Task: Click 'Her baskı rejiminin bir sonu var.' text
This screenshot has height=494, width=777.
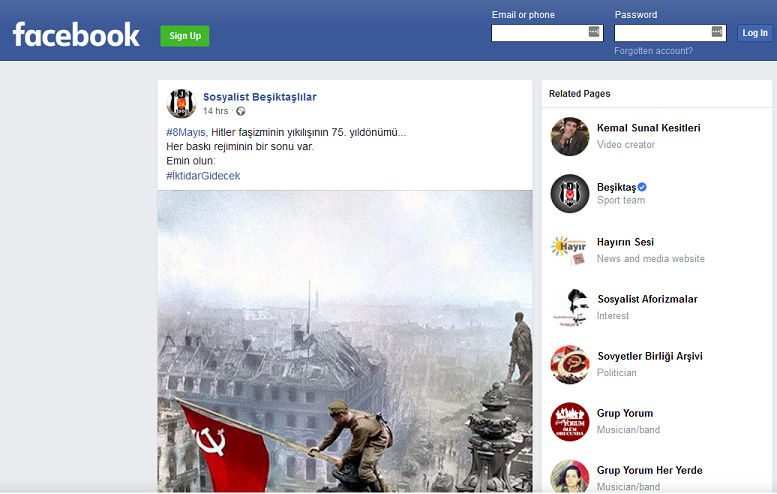Action: 240,147
